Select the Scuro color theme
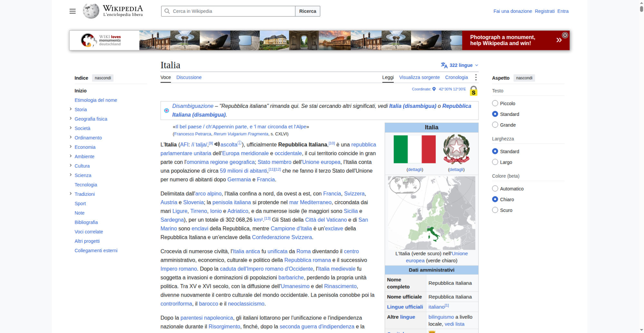 pyautogui.click(x=495, y=210)
